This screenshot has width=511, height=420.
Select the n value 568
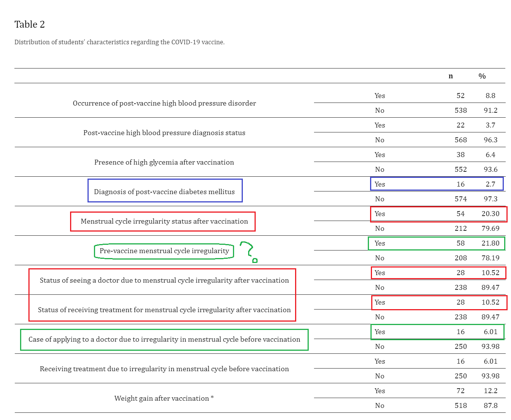coord(461,140)
